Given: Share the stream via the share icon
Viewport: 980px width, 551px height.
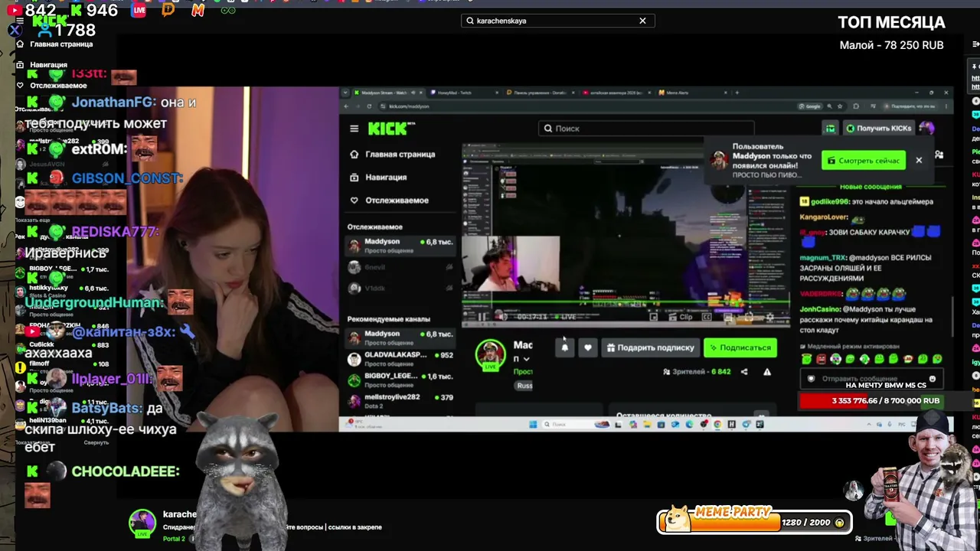Looking at the screenshot, I should pos(744,372).
